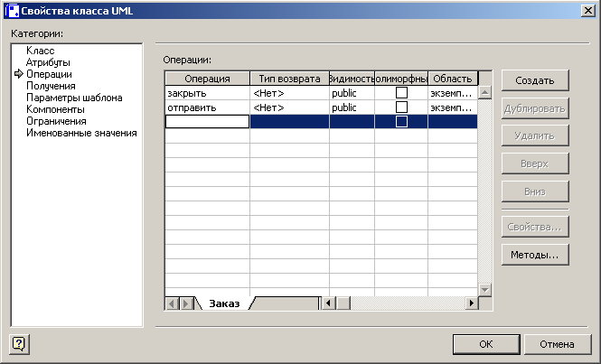Click public visibility cell for закрыть

point(352,93)
